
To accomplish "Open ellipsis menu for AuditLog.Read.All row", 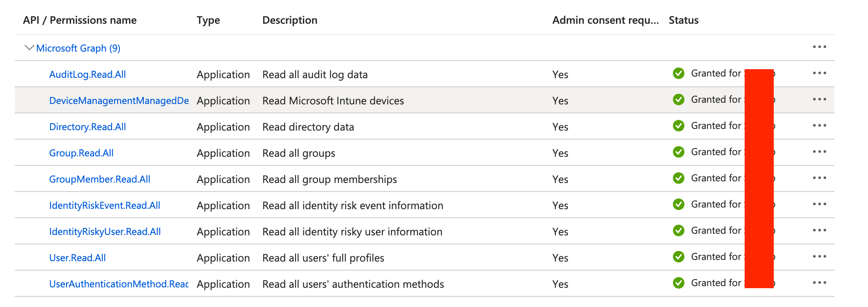I will [819, 73].
